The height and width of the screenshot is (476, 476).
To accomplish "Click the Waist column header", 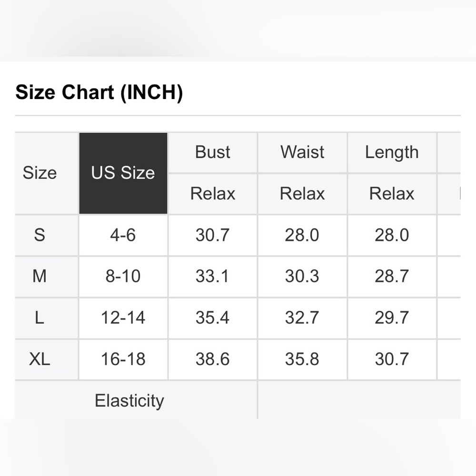I will (x=302, y=152).
